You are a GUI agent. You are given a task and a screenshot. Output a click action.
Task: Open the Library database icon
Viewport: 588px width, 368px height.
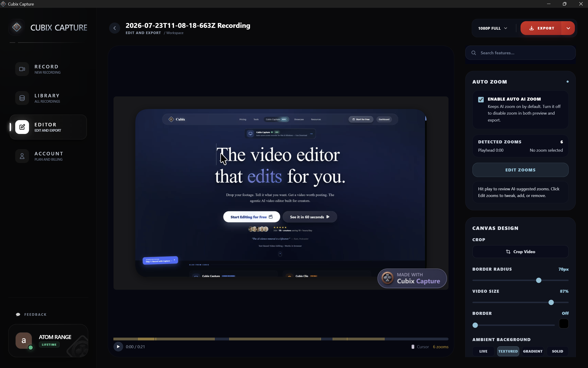(x=22, y=98)
